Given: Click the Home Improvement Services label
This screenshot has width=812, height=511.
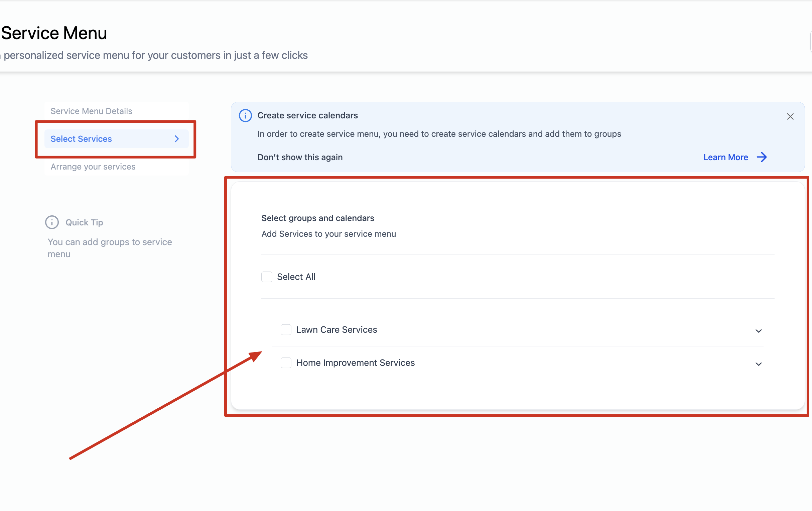Looking at the screenshot, I should tap(355, 363).
